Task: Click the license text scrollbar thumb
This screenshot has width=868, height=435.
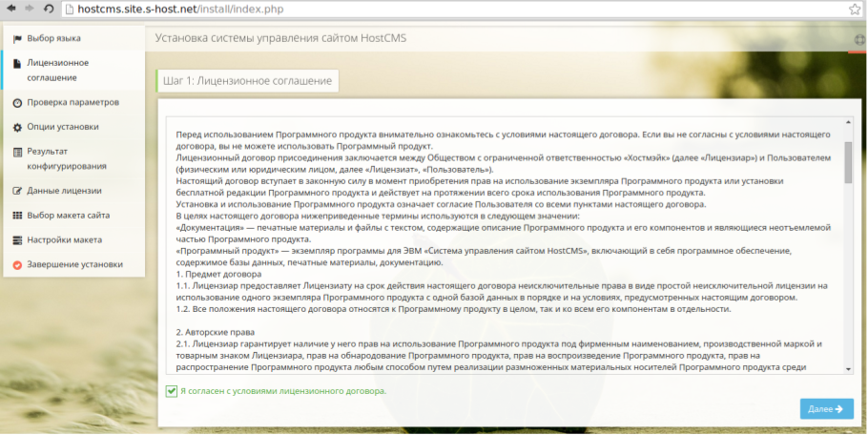Action: [848, 162]
